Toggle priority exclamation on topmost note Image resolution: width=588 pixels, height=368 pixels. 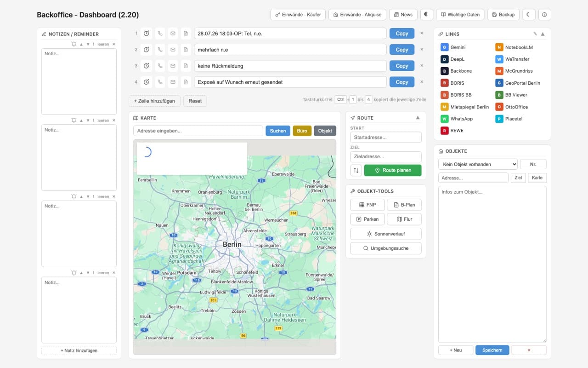click(94, 44)
